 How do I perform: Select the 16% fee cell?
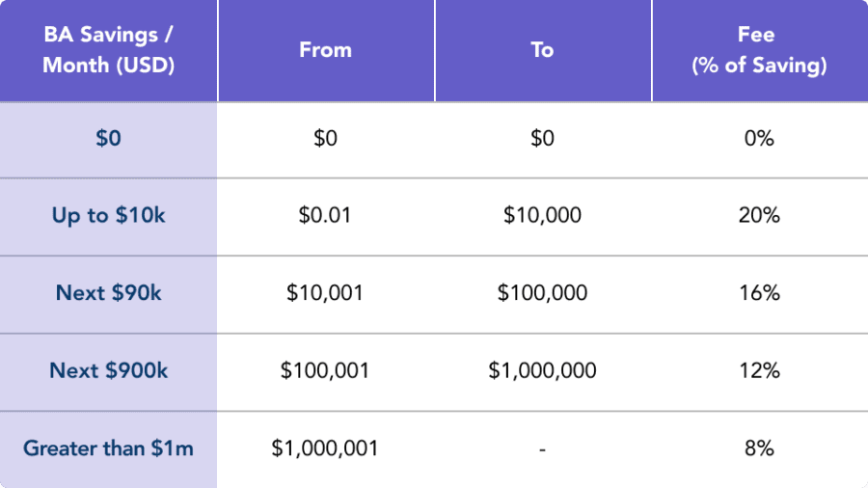[759, 292]
